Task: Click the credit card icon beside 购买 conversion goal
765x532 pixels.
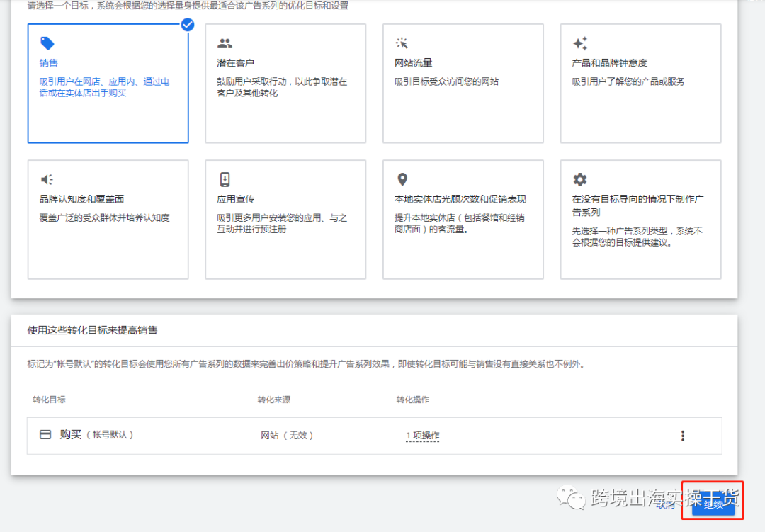Action: [x=45, y=435]
